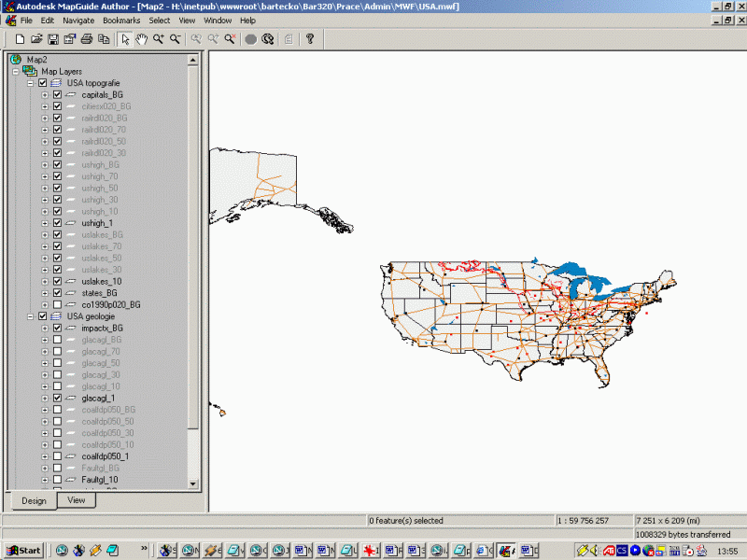The width and height of the screenshot is (747, 560).
Task: Click the Help question mark icon
Action: 310,39
